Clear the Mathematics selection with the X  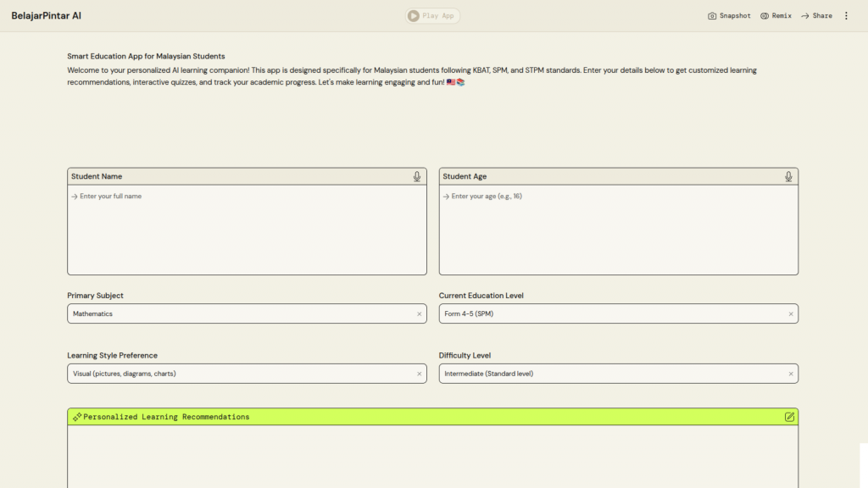coord(419,313)
